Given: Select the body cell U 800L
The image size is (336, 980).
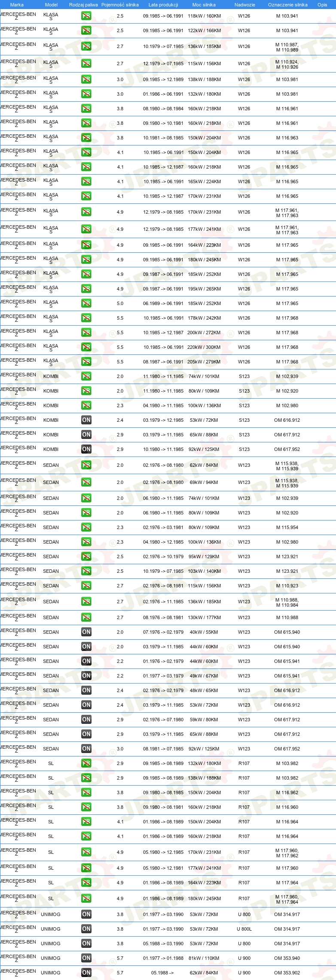Looking at the screenshot, I should pos(244,929).
